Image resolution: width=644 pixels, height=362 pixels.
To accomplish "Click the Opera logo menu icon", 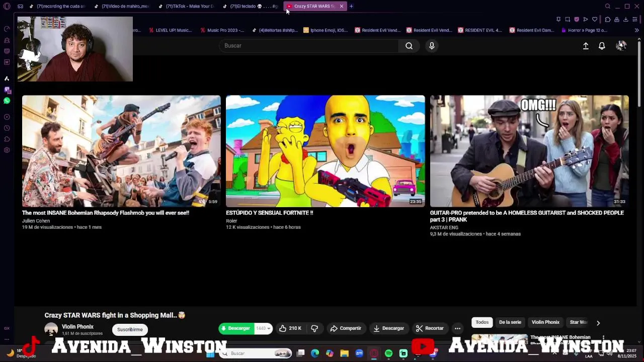I will click(7, 6).
